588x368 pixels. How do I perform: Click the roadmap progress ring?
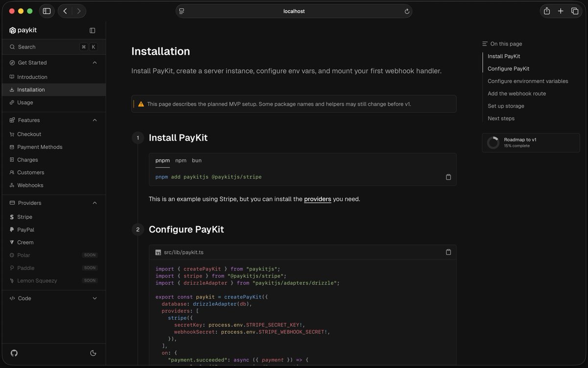click(x=493, y=142)
